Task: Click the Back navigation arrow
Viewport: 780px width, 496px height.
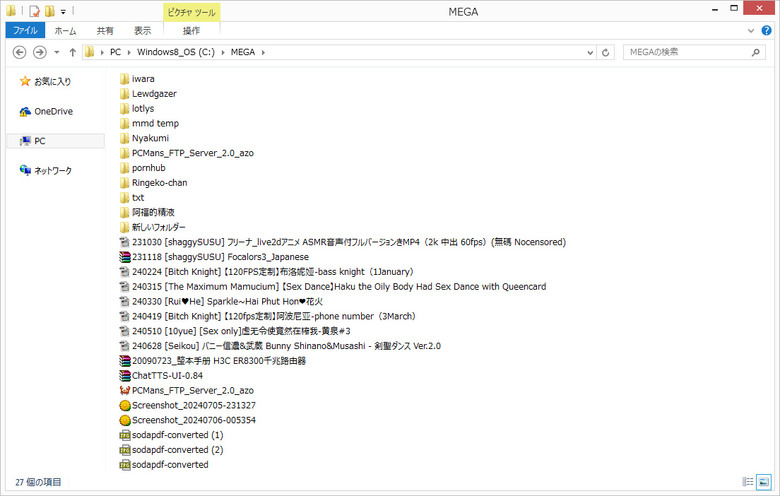Action: click(x=19, y=52)
